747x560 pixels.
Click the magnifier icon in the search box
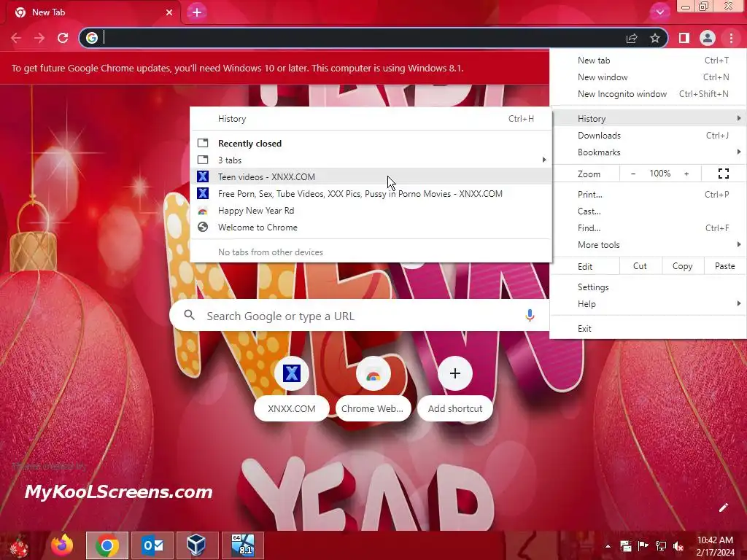(189, 315)
